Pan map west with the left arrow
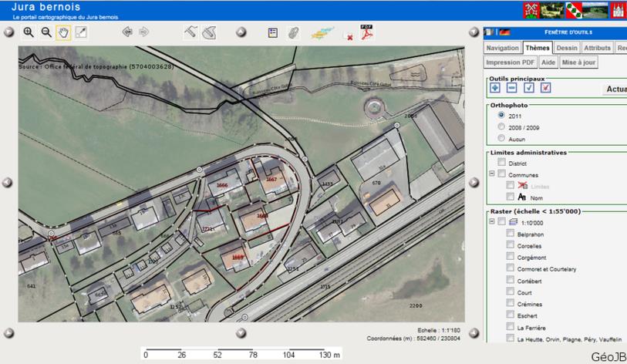The width and height of the screenshot is (627, 364). (7, 183)
